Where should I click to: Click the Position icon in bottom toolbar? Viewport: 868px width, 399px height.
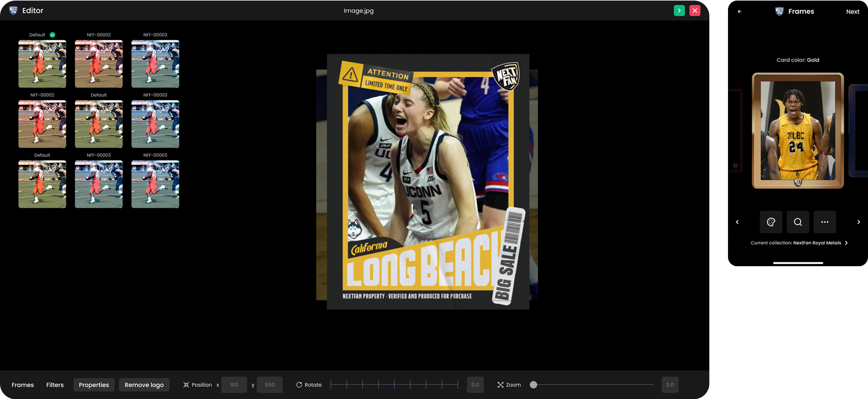(186, 385)
